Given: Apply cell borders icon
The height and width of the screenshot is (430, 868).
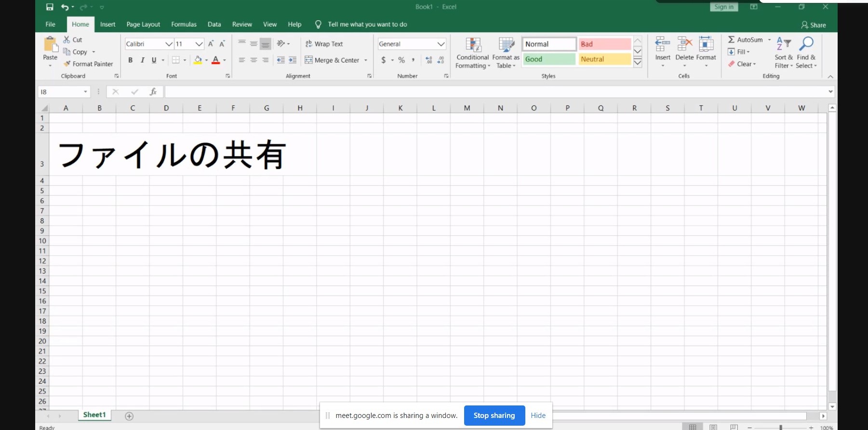Looking at the screenshot, I should [176, 60].
